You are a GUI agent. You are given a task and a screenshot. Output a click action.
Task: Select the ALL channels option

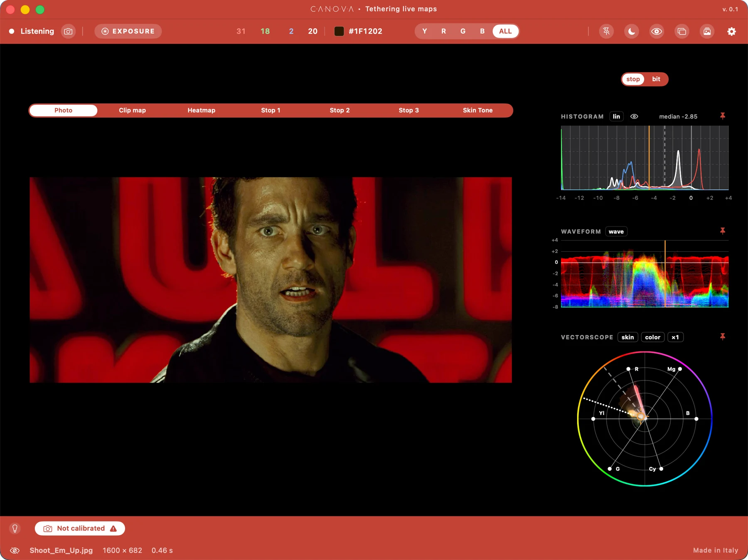click(x=505, y=31)
